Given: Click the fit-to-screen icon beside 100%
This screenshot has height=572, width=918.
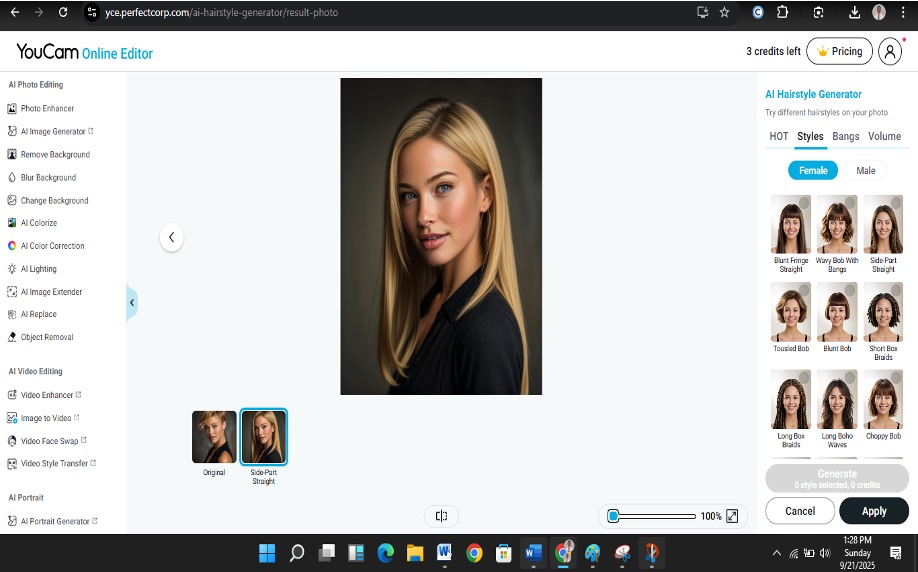Looking at the screenshot, I should pyautogui.click(x=732, y=516).
